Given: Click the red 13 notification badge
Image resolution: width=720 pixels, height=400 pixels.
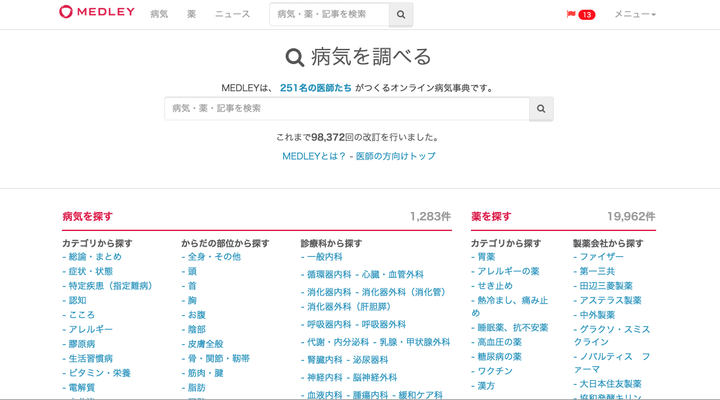Looking at the screenshot, I should [586, 15].
